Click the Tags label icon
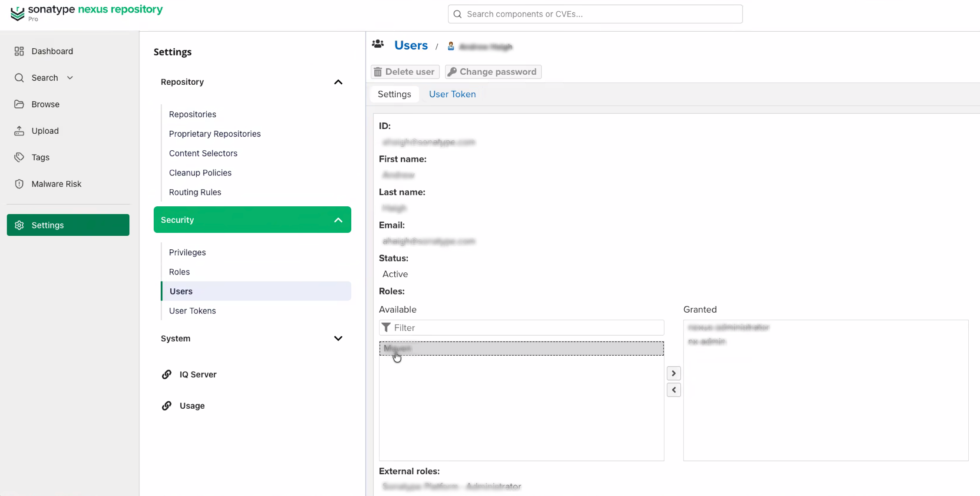The height and width of the screenshot is (496, 980). point(19,157)
